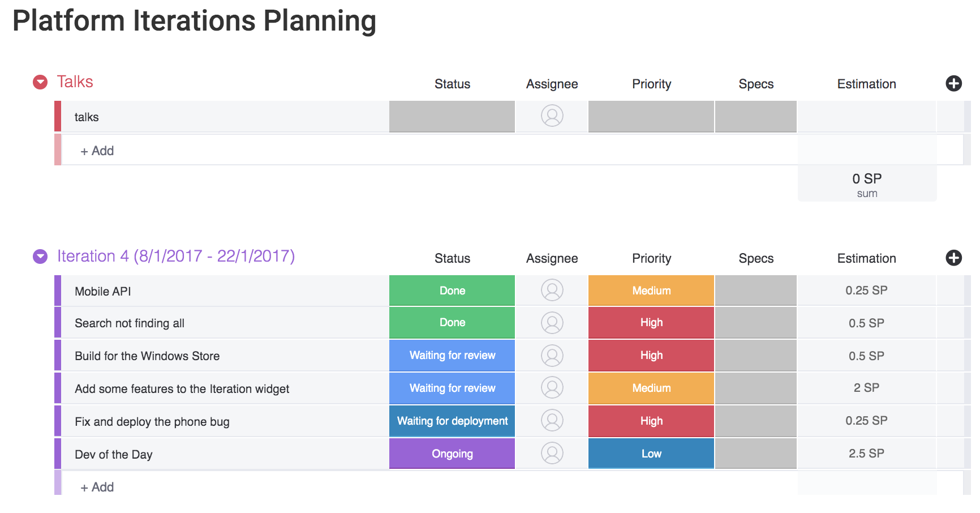Open Specs cell for Dev of the Day

click(x=756, y=454)
